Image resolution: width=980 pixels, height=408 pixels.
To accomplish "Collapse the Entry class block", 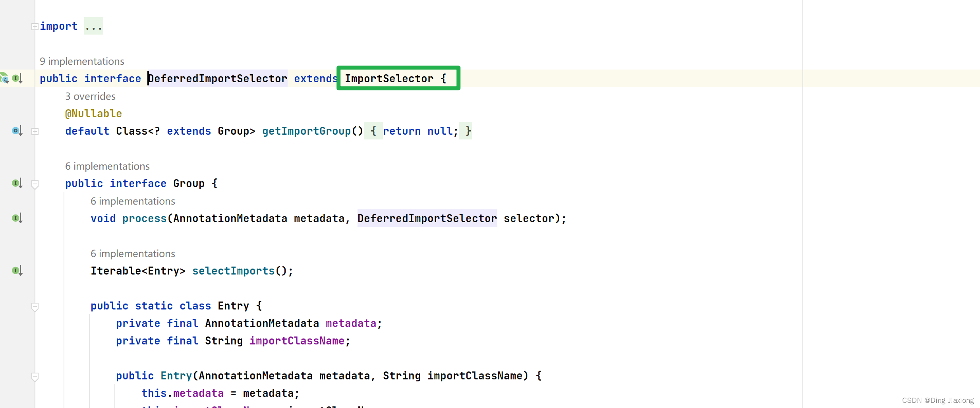I will [35, 307].
